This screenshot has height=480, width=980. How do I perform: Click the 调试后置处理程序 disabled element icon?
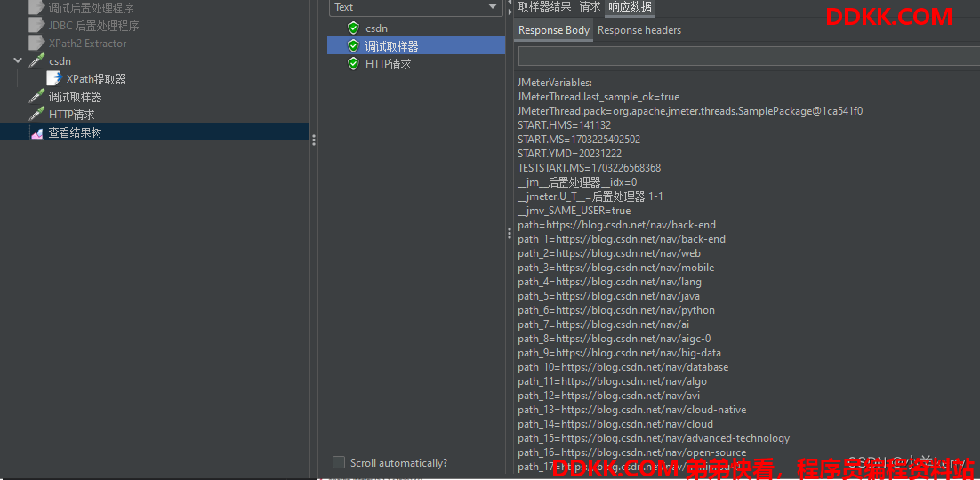(x=37, y=8)
